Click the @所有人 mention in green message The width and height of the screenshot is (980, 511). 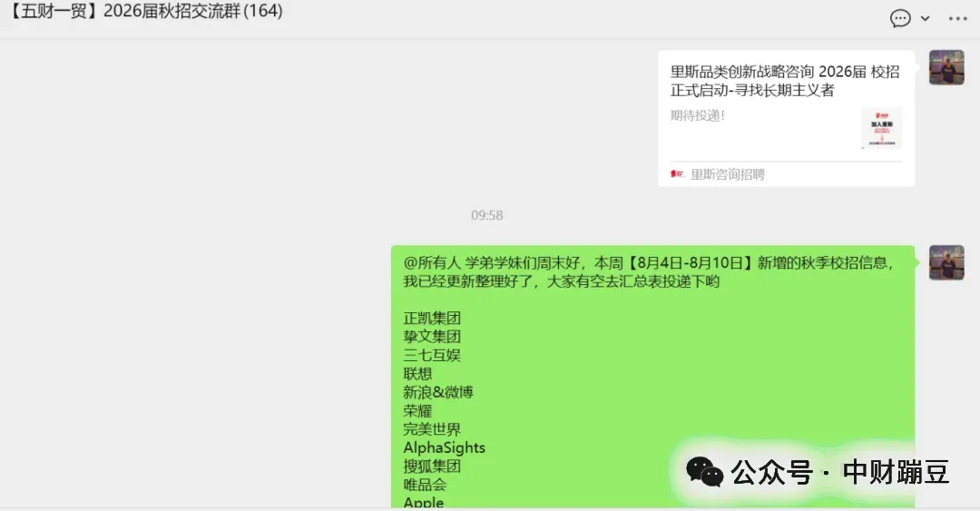tap(431, 262)
